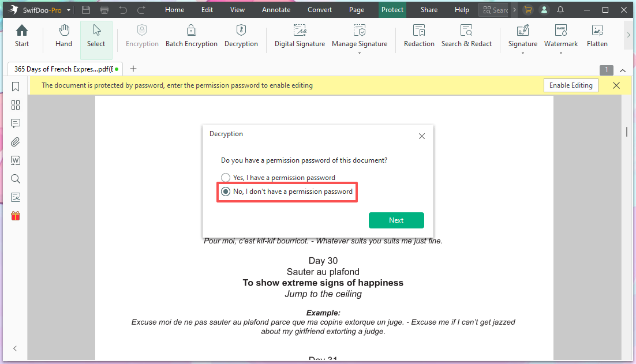Select 'Yes, I have a permission password'
This screenshot has width=636, height=364.
[x=226, y=178]
